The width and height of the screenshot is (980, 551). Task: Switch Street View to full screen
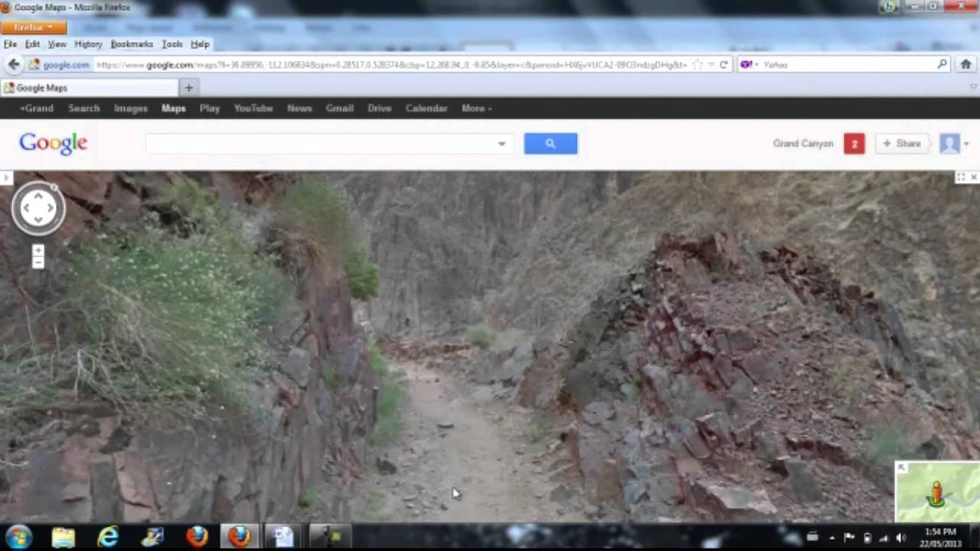pyautogui.click(x=960, y=178)
